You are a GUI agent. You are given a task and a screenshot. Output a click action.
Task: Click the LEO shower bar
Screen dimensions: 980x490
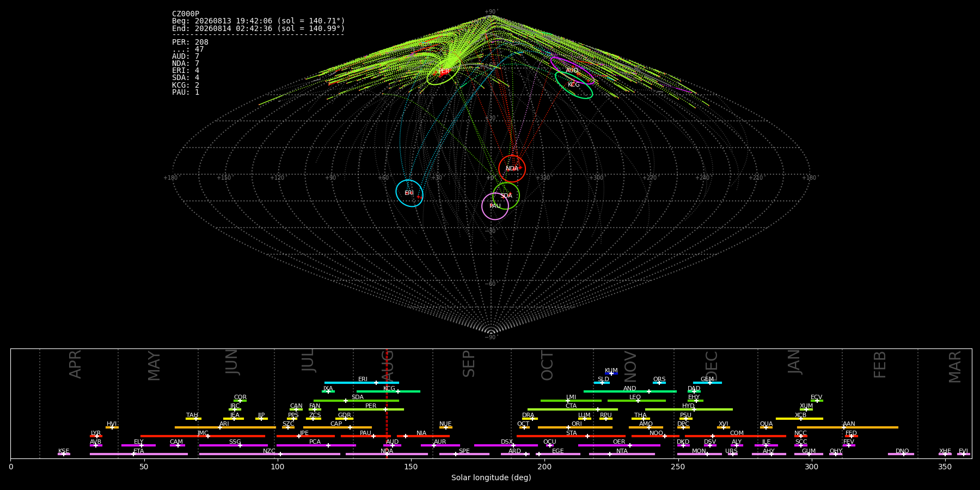pos(636,401)
